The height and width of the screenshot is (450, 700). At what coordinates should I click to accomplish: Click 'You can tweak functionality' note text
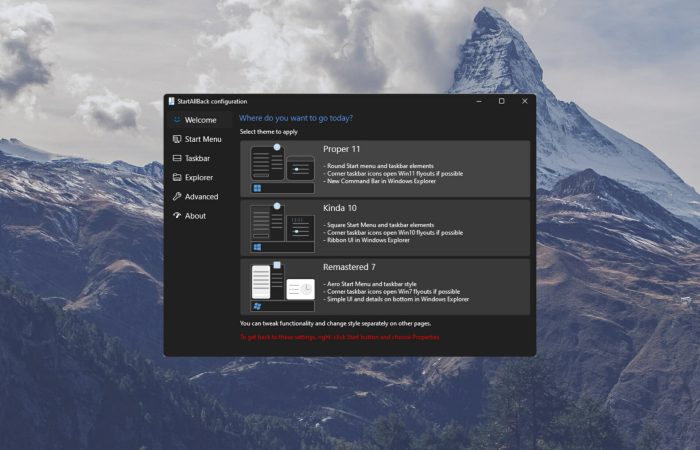click(x=335, y=323)
